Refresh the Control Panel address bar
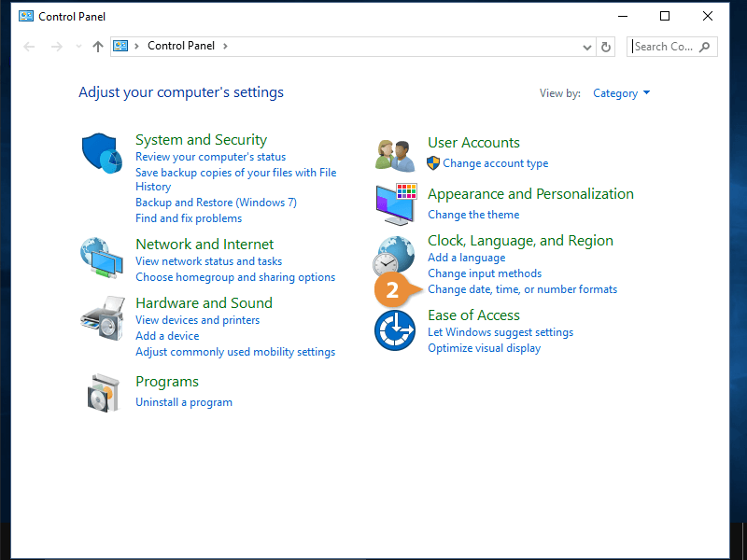Image resolution: width=747 pixels, height=560 pixels. coord(607,47)
